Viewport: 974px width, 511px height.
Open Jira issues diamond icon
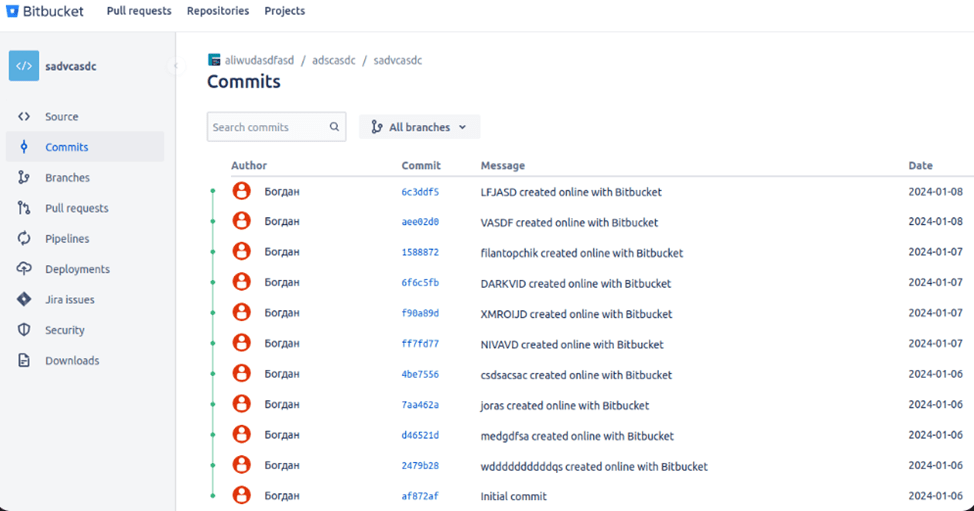point(24,300)
